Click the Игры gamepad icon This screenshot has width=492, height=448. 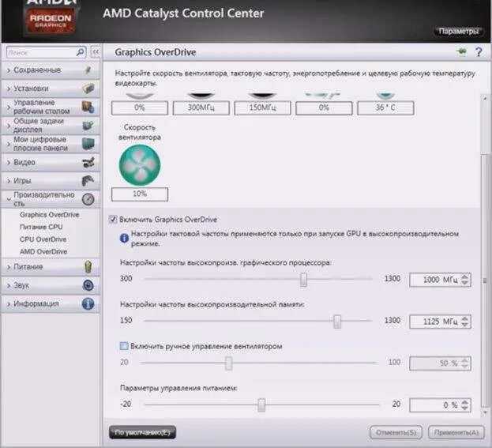[x=88, y=181]
